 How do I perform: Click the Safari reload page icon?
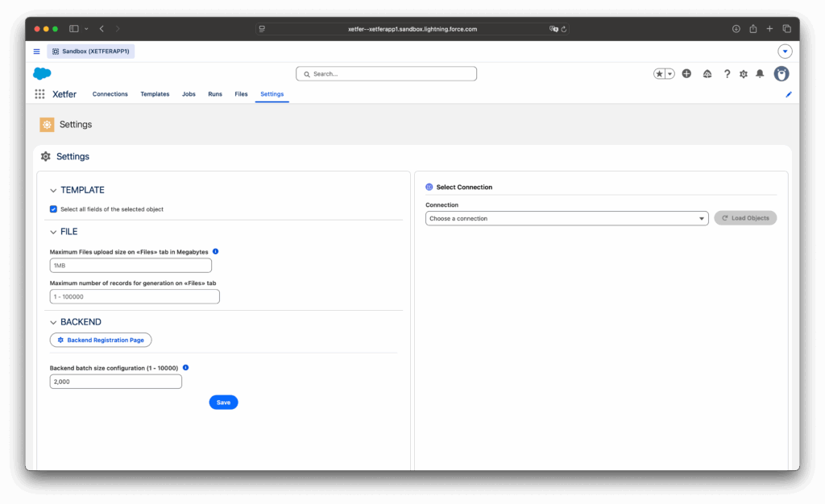[563, 30]
